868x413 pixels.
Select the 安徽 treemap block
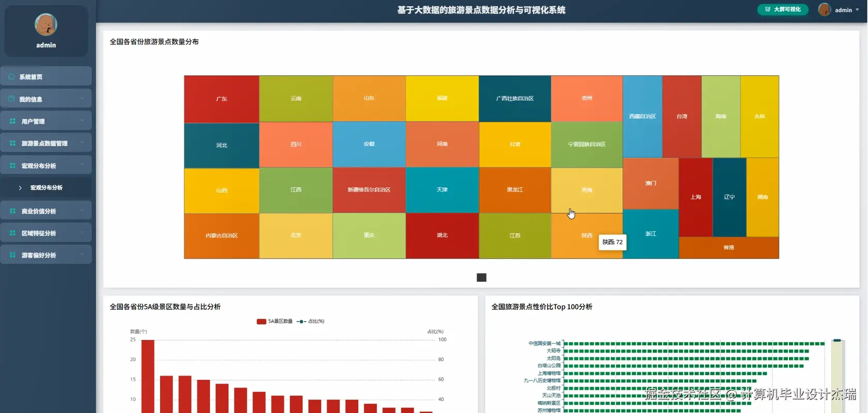tap(369, 144)
